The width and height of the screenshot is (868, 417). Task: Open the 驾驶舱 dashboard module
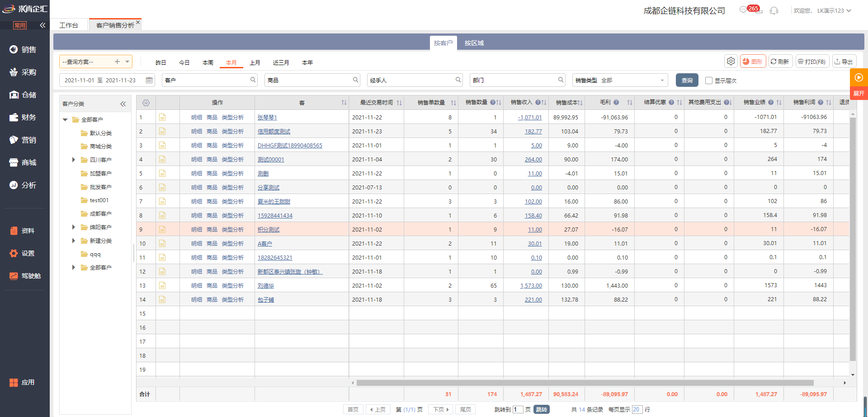click(25, 276)
